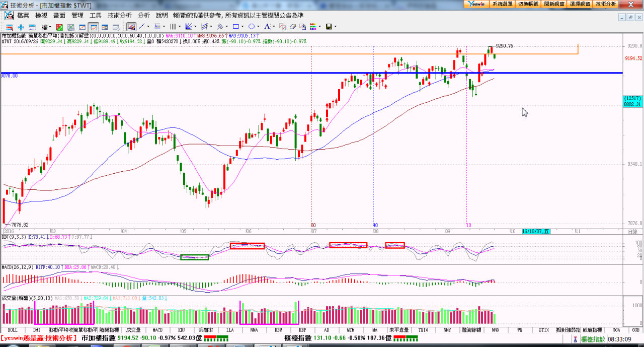The width and height of the screenshot is (644, 347).
Task: Click the 開新視窗 button
Action: 554,4
